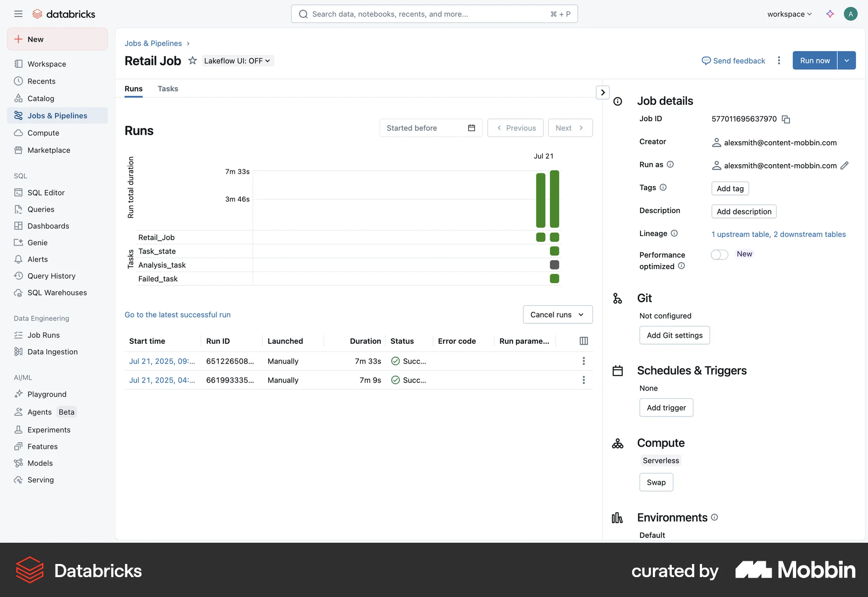Copy the Job ID using the copy icon
The width and height of the screenshot is (868, 597).
pyautogui.click(x=786, y=119)
